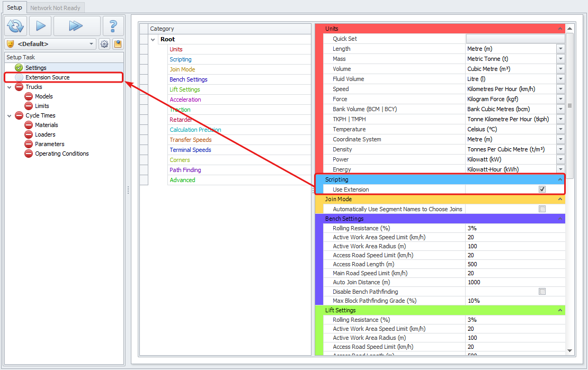Click the red stop icon beside Trucks

tap(19, 87)
